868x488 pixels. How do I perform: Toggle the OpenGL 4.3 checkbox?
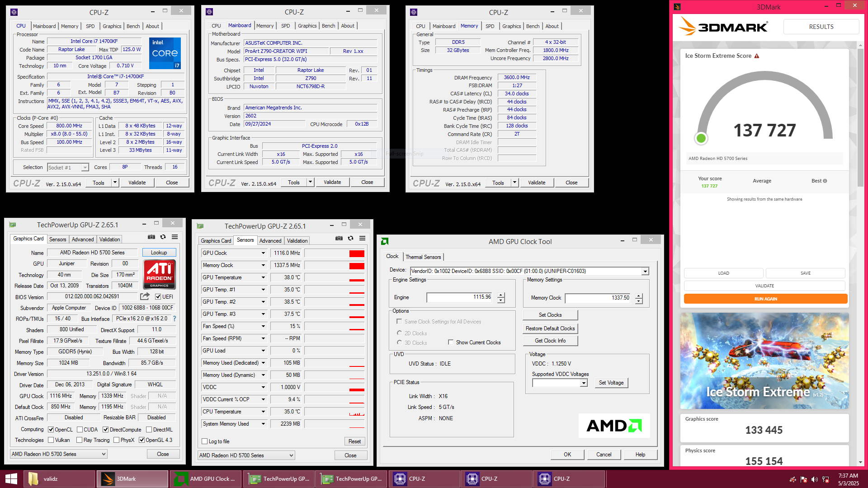[x=142, y=440]
